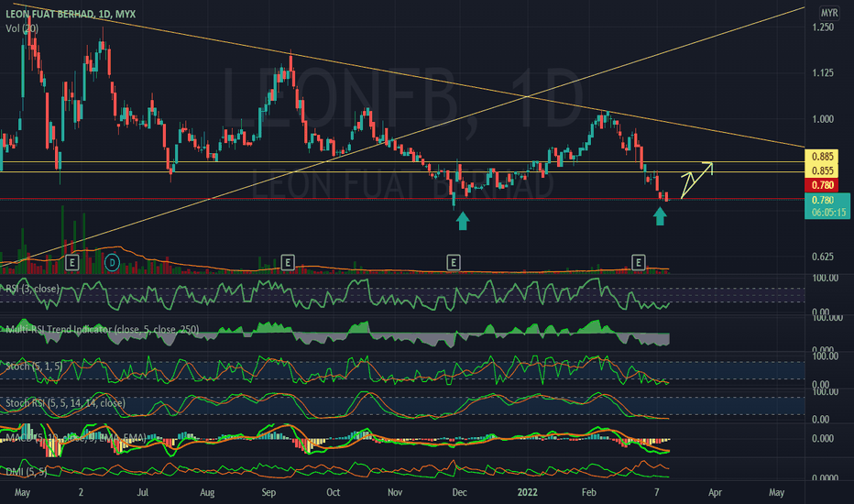Click the yellow 0.855 price label

click(x=823, y=170)
